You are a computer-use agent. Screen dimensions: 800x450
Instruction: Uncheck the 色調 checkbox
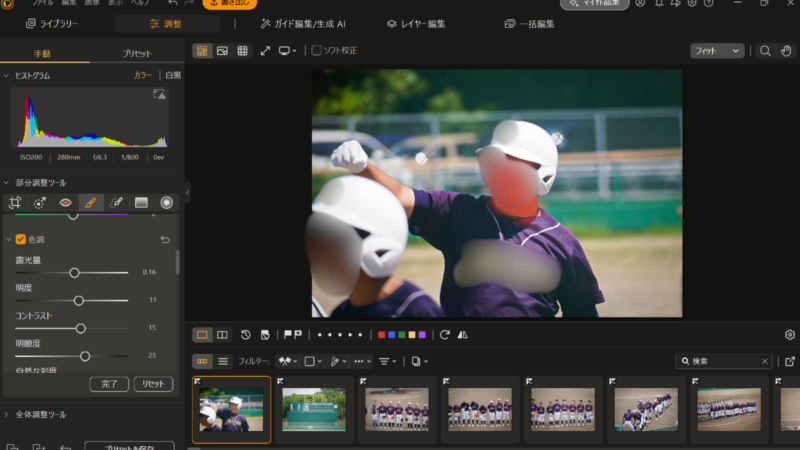[x=21, y=239]
